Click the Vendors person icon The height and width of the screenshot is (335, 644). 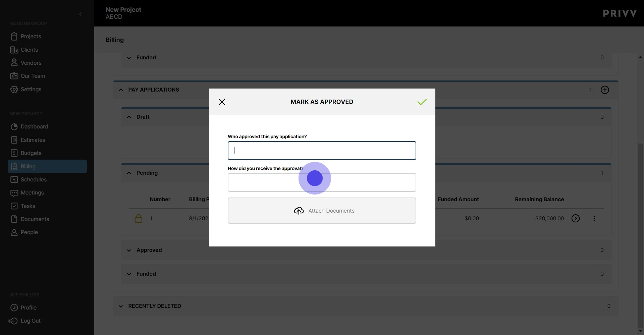pyautogui.click(x=14, y=63)
